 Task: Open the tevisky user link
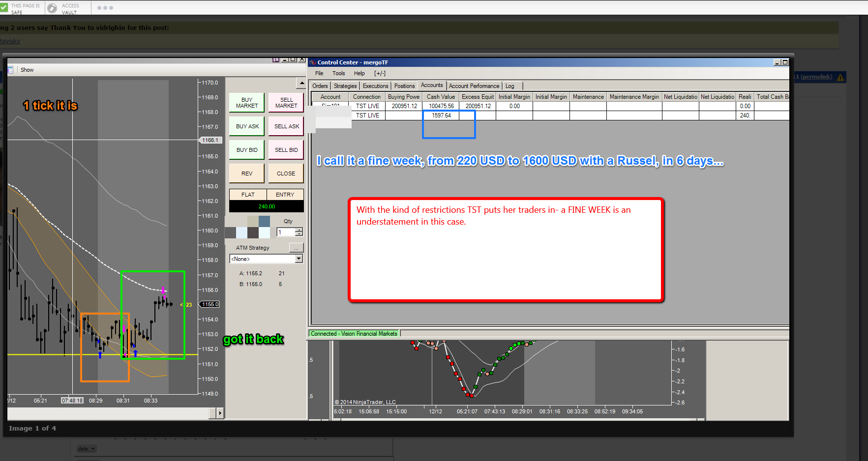click(x=10, y=41)
